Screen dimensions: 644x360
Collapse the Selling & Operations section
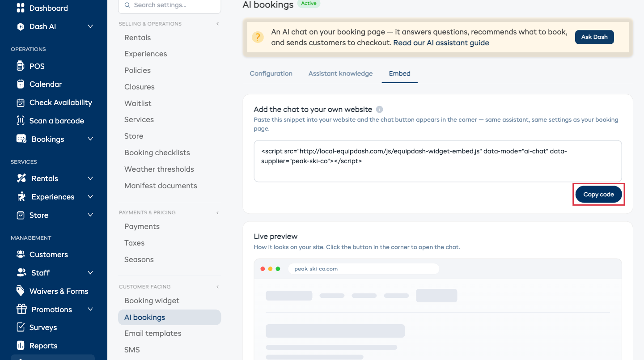coord(218,24)
